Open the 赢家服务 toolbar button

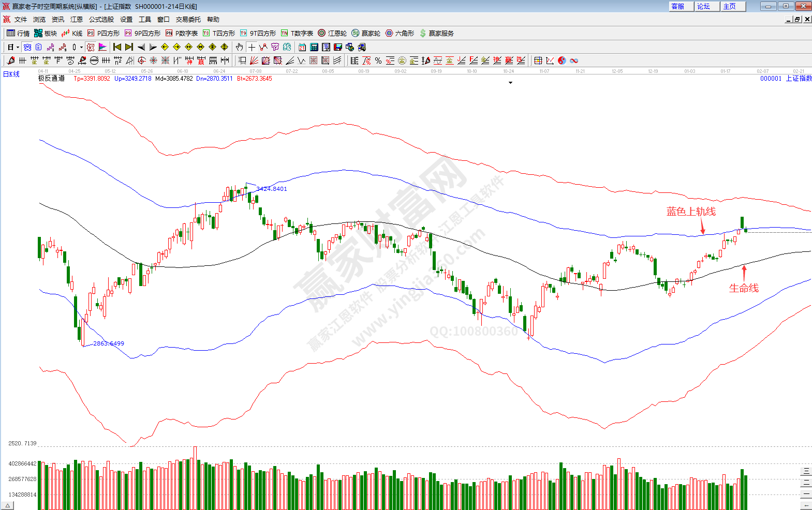point(437,33)
